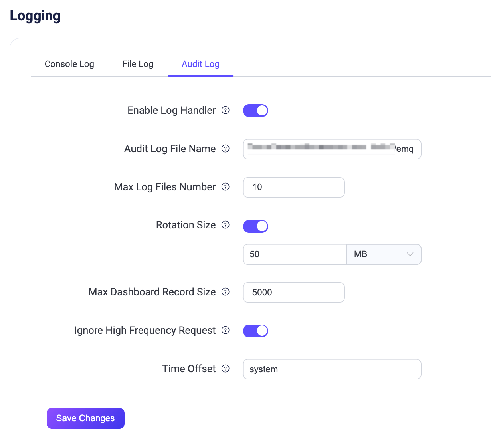Image resolution: width=491 pixels, height=448 pixels.
Task: Open help tooltip for Enable Log Handler
Action: (x=226, y=111)
